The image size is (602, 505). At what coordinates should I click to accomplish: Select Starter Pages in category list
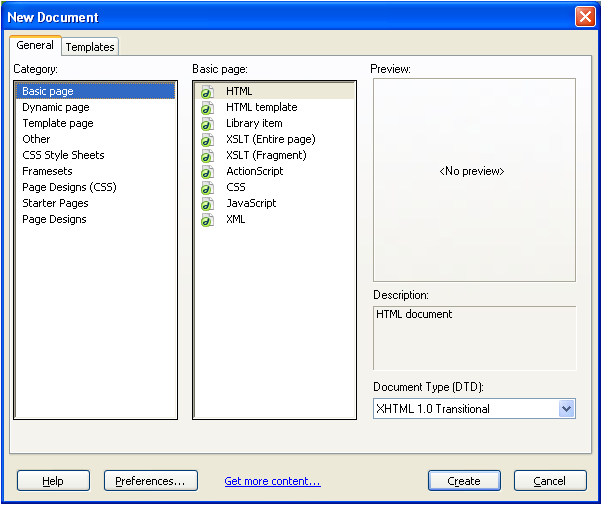coord(54,203)
